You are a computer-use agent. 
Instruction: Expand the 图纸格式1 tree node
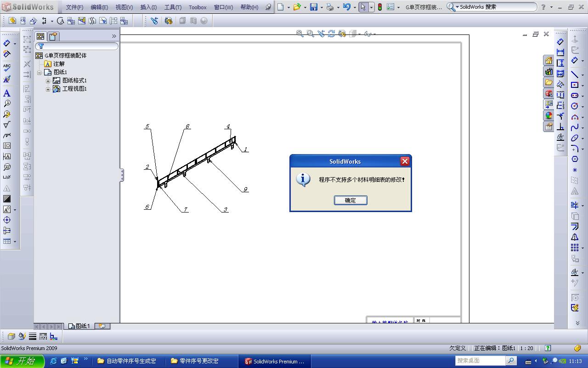pos(48,80)
